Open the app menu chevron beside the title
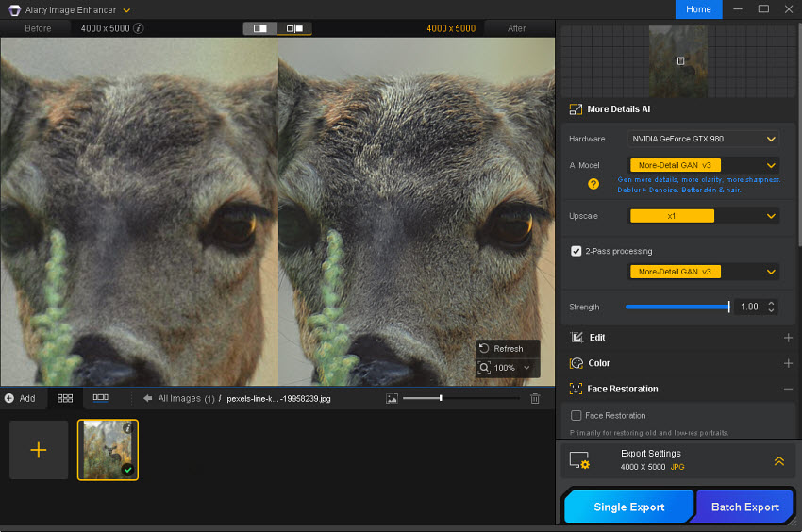The width and height of the screenshot is (802, 532). point(126,10)
